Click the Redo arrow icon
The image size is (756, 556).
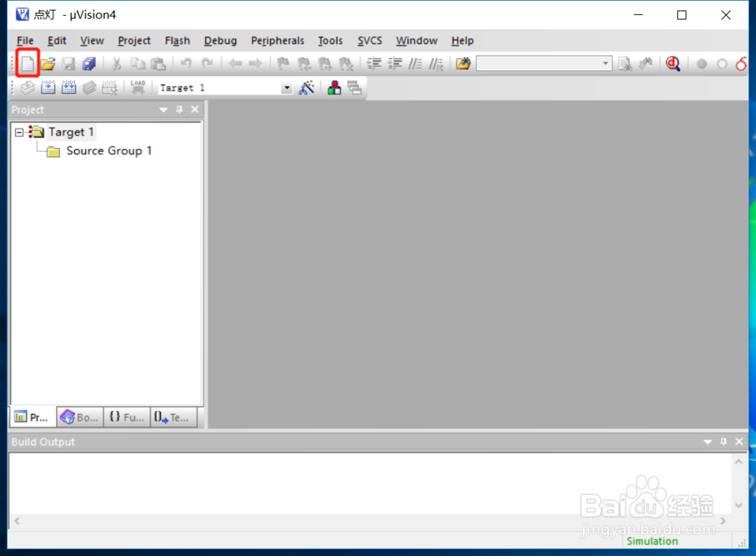[207, 63]
